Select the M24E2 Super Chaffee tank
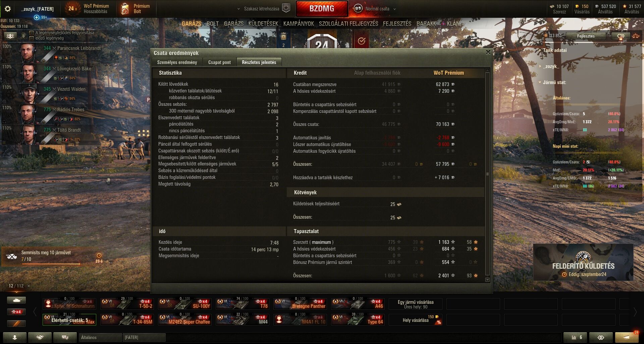The height and width of the screenshot is (344, 644). 185,320
